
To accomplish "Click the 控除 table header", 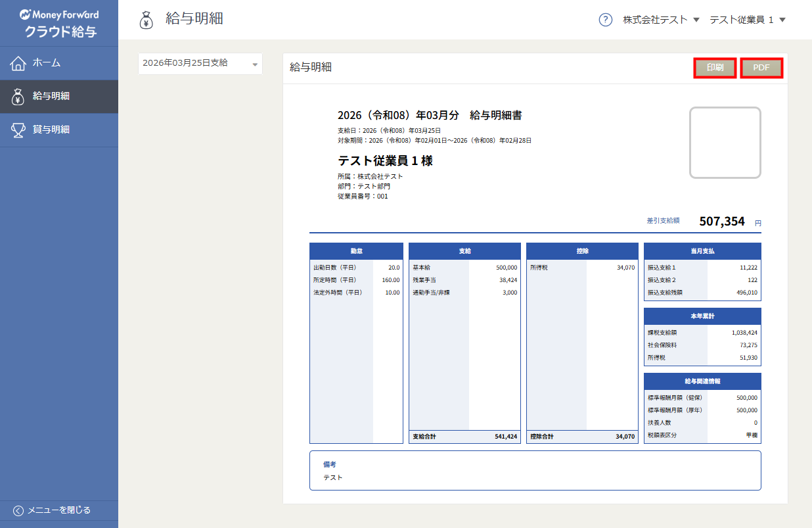I will point(582,251).
